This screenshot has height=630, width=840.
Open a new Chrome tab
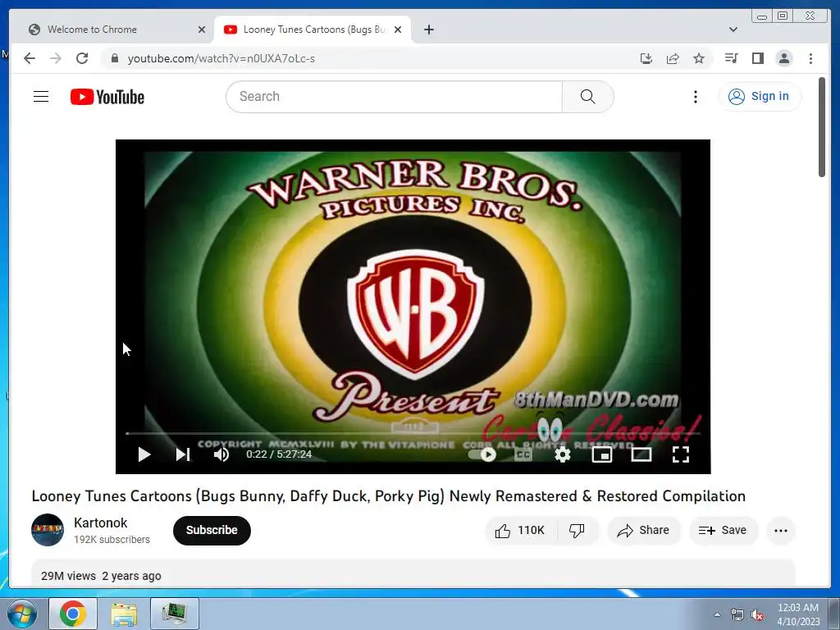428,30
